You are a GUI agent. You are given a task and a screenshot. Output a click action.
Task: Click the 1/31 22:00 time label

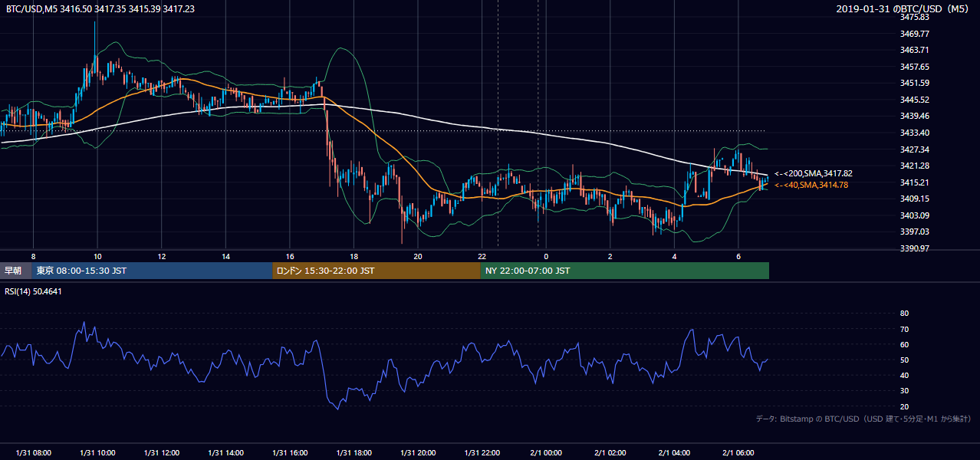(x=482, y=452)
